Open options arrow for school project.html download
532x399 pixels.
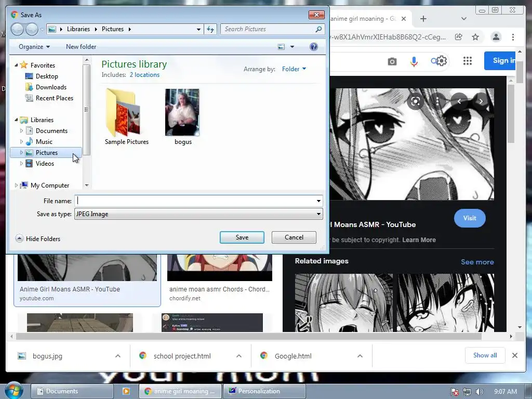(x=239, y=356)
